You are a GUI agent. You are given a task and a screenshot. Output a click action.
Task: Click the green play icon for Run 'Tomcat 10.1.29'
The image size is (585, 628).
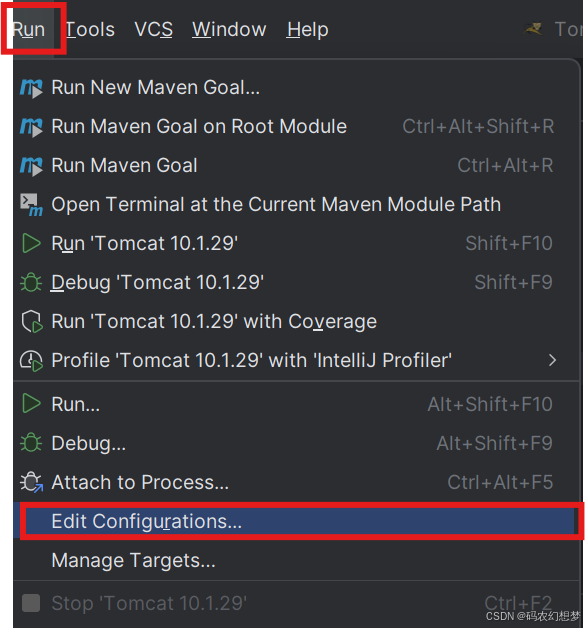click(x=31, y=244)
